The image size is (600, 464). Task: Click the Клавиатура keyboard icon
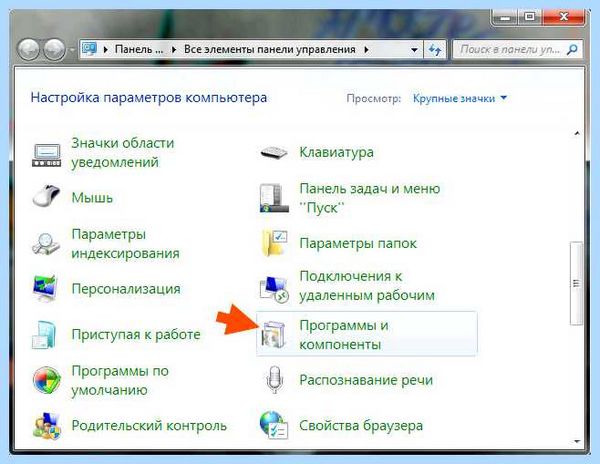pos(274,153)
